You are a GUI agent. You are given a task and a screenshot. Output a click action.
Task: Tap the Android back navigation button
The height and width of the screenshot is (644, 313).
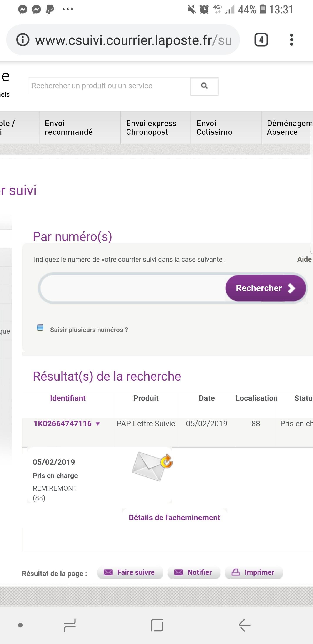(245, 625)
